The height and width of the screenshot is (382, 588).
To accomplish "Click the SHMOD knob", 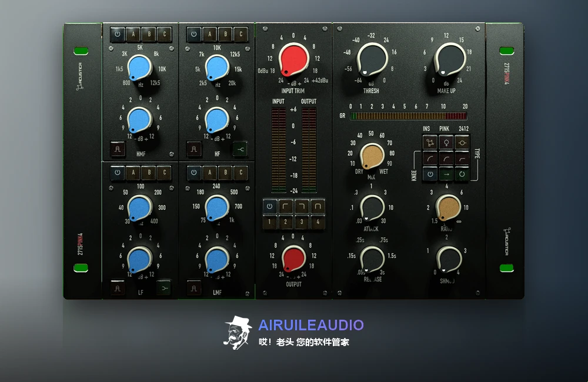I will pyautogui.click(x=449, y=259).
